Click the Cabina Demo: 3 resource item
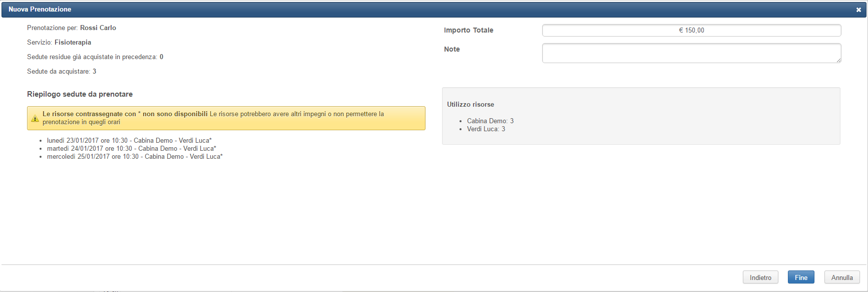This screenshot has width=868, height=292. [490, 121]
